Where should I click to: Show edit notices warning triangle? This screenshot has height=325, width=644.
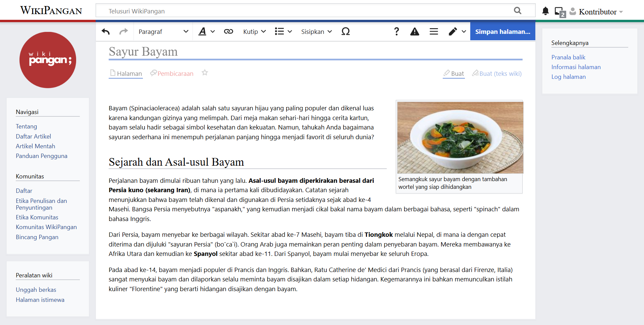pyautogui.click(x=415, y=32)
